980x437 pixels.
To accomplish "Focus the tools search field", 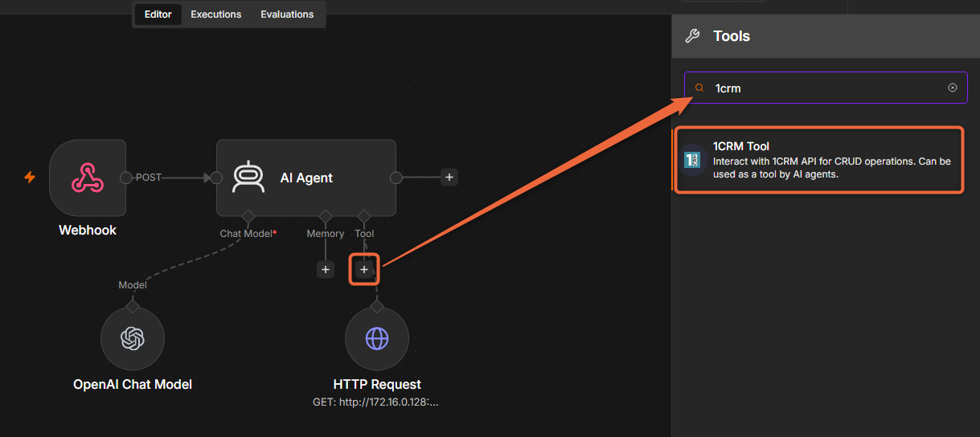I will tap(826, 88).
